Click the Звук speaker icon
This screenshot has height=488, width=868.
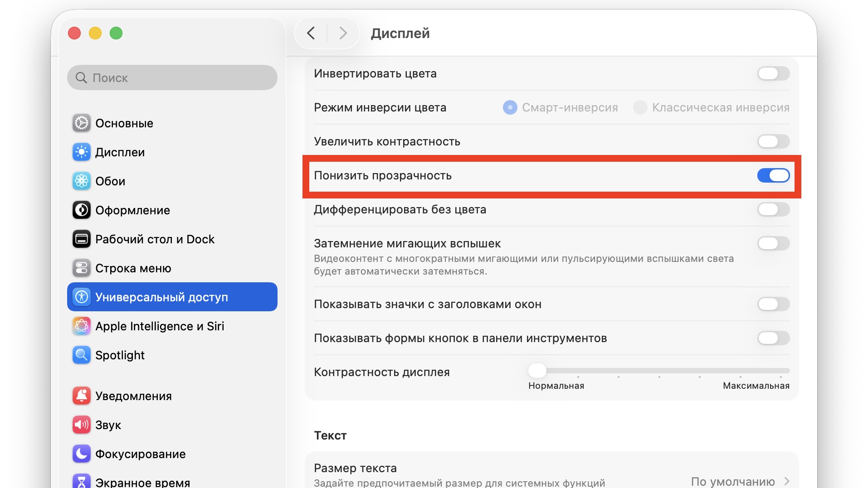coord(82,425)
